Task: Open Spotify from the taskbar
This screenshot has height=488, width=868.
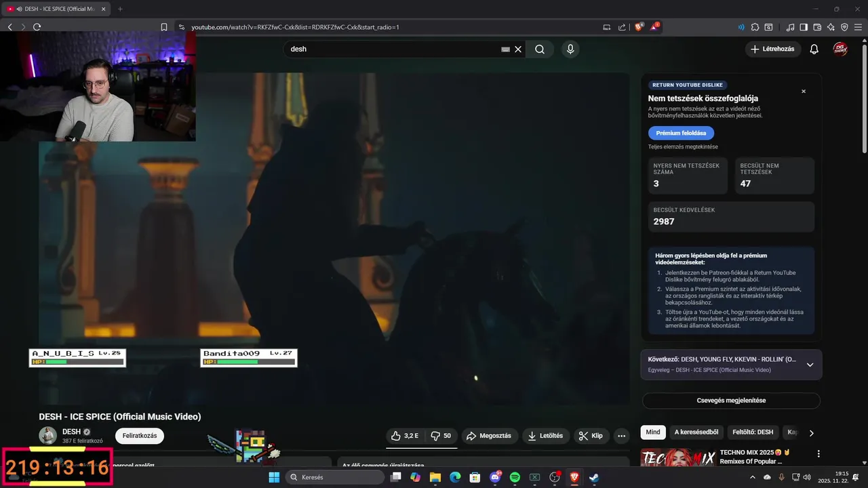Action: tap(515, 477)
